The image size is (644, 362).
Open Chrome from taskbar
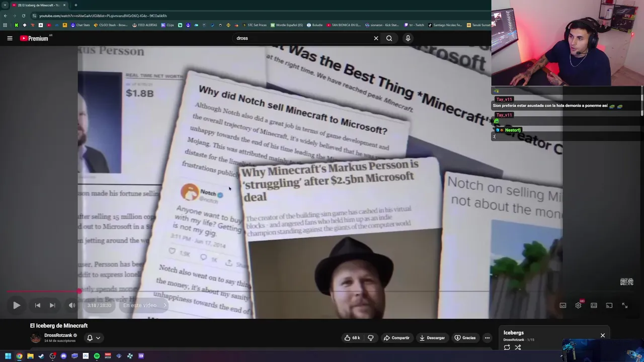tap(19, 356)
